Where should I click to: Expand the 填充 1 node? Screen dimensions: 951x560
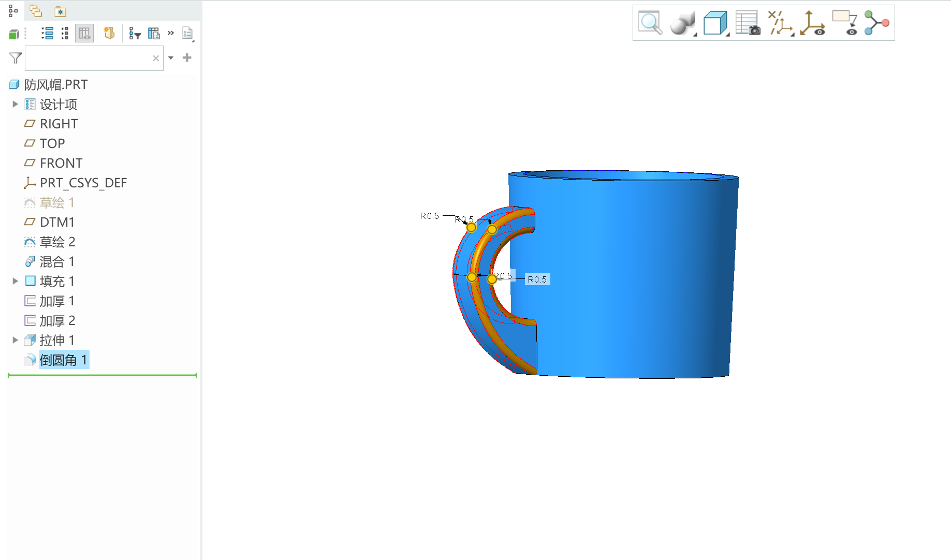point(15,281)
